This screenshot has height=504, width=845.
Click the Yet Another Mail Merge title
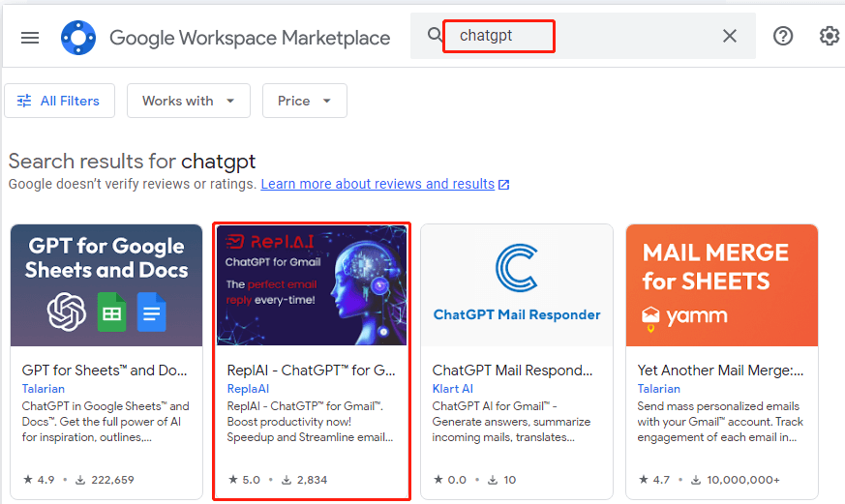click(720, 371)
